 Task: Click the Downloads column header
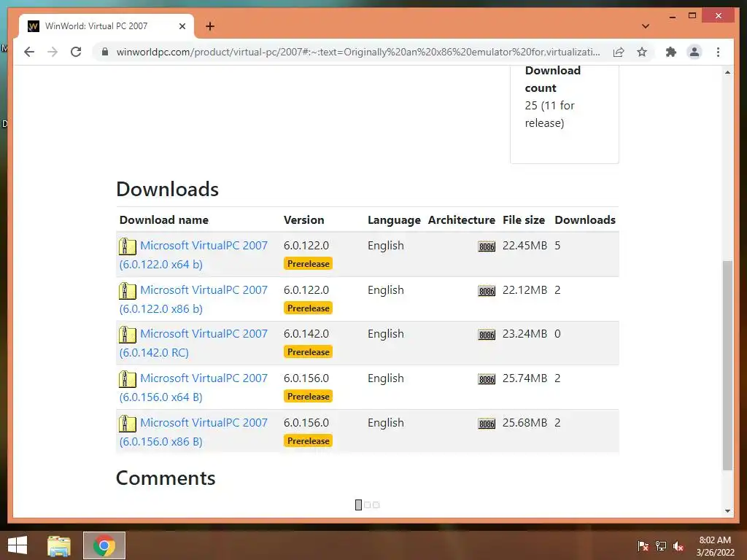tap(585, 220)
